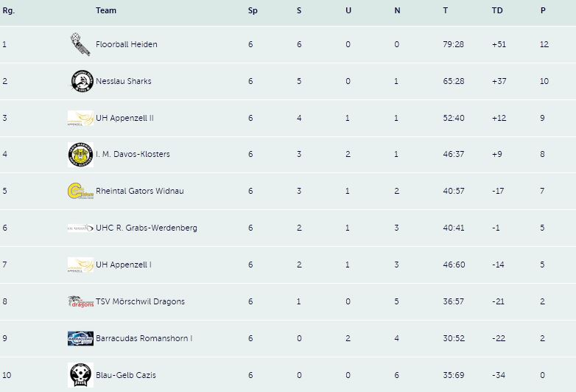Click the P points column header
576x392 pixels.
(x=543, y=10)
